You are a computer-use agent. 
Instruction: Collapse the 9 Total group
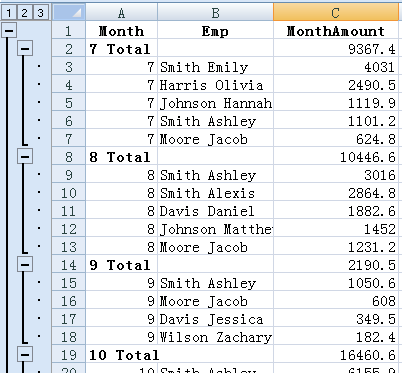(25, 265)
